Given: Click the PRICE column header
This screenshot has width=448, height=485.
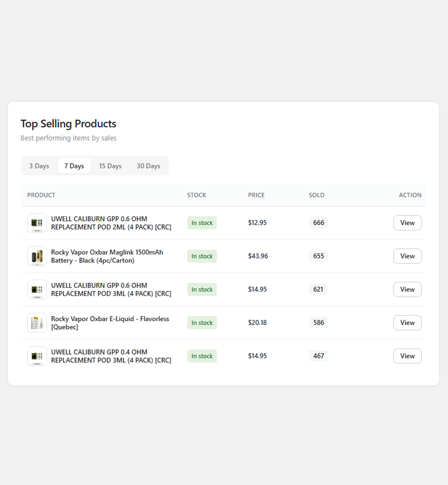Looking at the screenshot, I should click(256, 195).
